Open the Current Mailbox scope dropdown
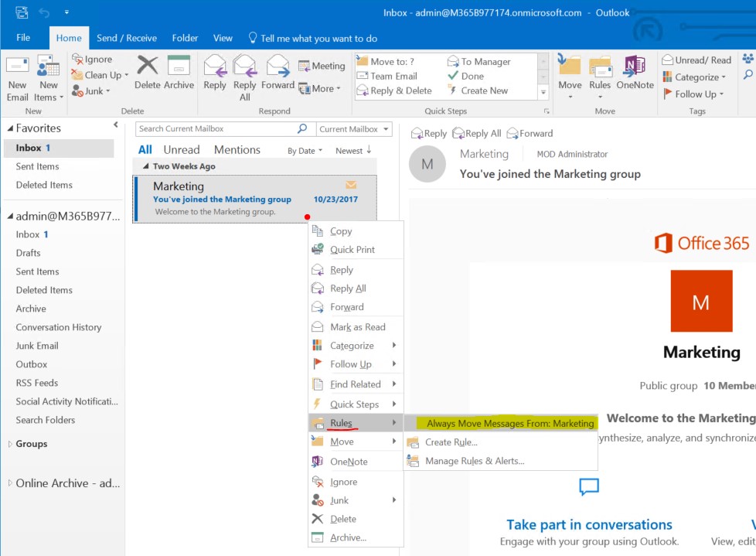756x556 pixels. 354,128
